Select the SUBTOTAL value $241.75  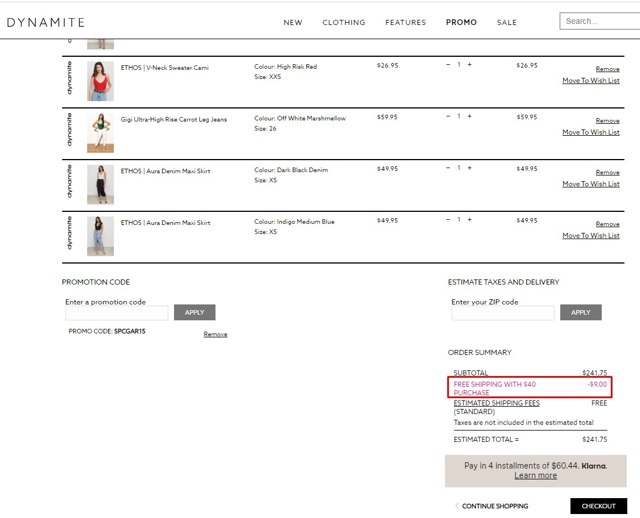pos(595,373)
